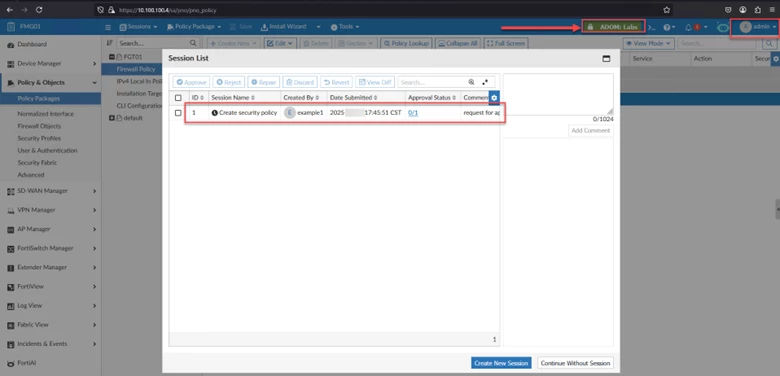
Task: Click the regex dots icon in session search
Action: click(x=485, y=82)
